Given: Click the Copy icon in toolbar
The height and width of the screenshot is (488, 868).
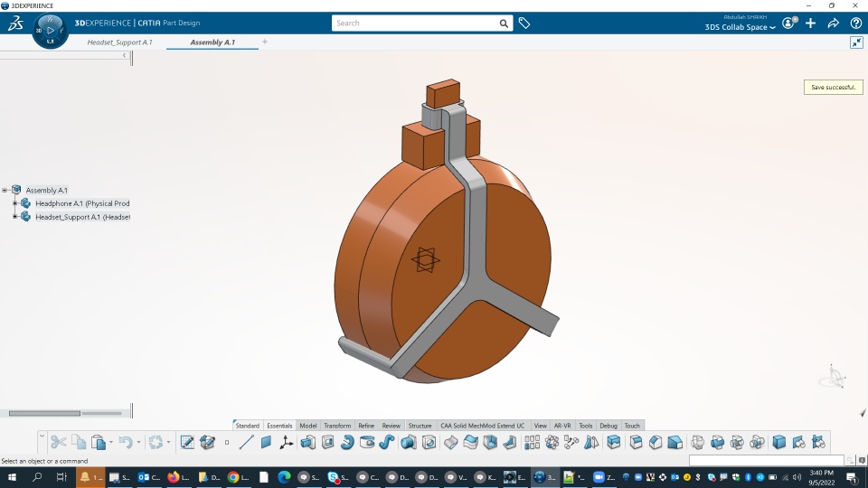Looking at the screenshot, I should (x=80, y=442).
